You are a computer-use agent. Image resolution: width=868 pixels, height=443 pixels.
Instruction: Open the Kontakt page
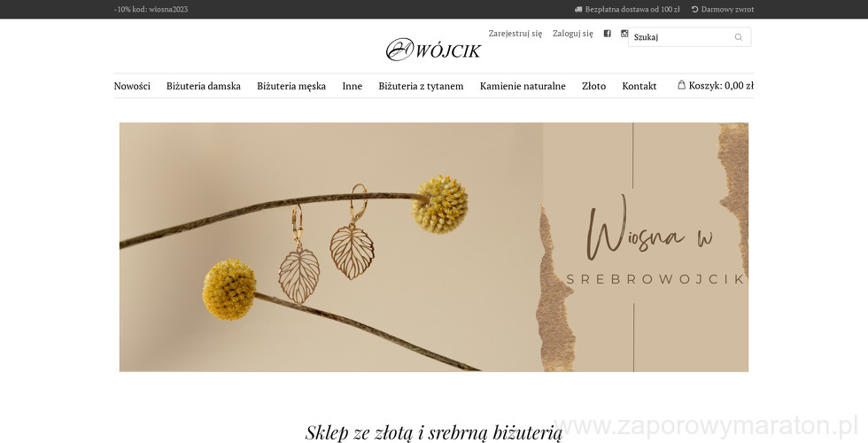click(x=639, y=86)
